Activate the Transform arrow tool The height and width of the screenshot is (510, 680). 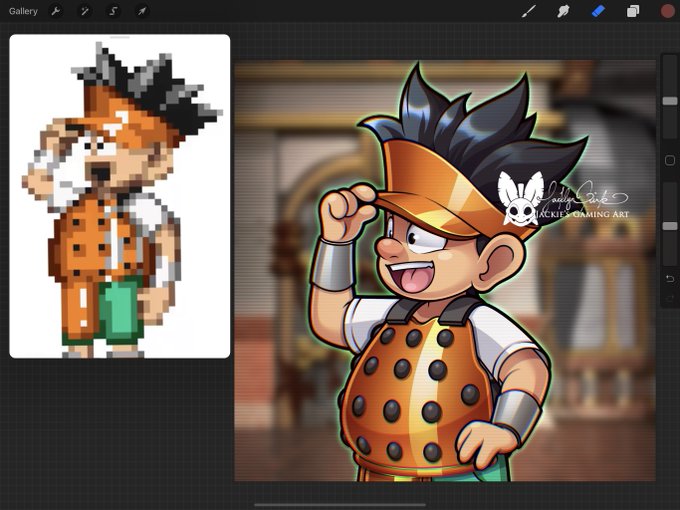pyautogui.click(x=142, y=11)
